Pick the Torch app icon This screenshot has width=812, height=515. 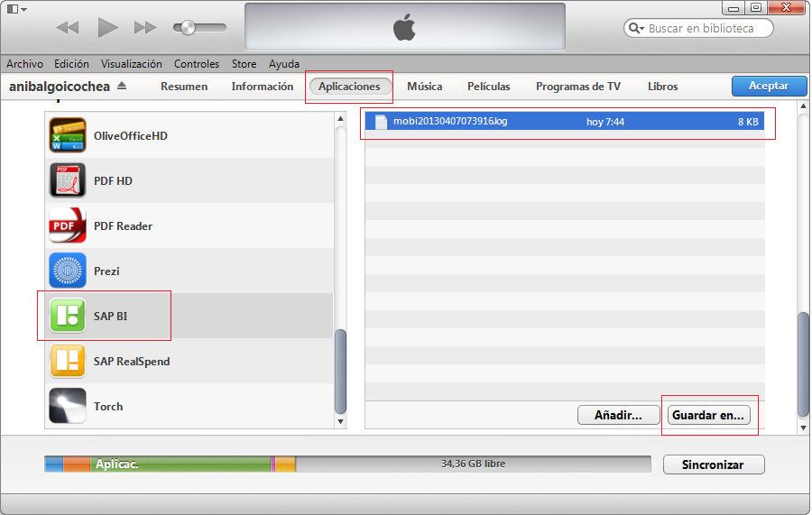(68, 407)
